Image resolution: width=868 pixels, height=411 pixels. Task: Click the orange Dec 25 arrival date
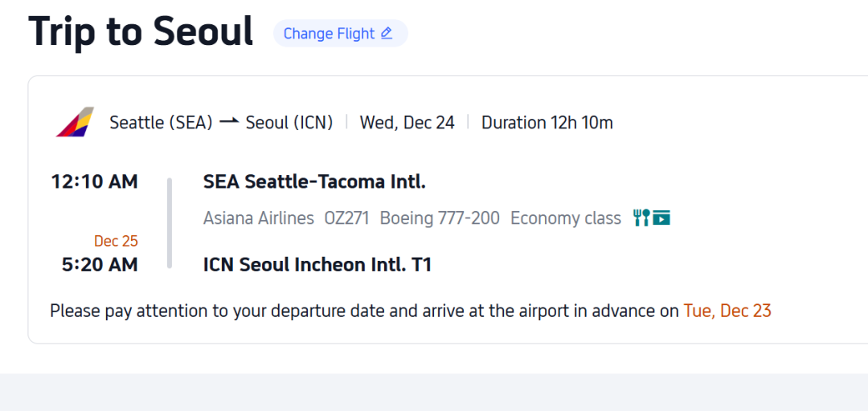point(116,241)
